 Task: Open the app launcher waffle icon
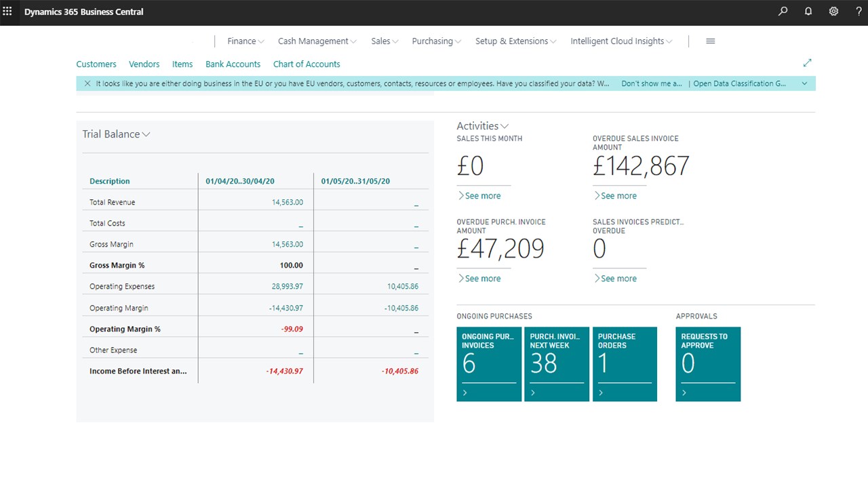7,12
